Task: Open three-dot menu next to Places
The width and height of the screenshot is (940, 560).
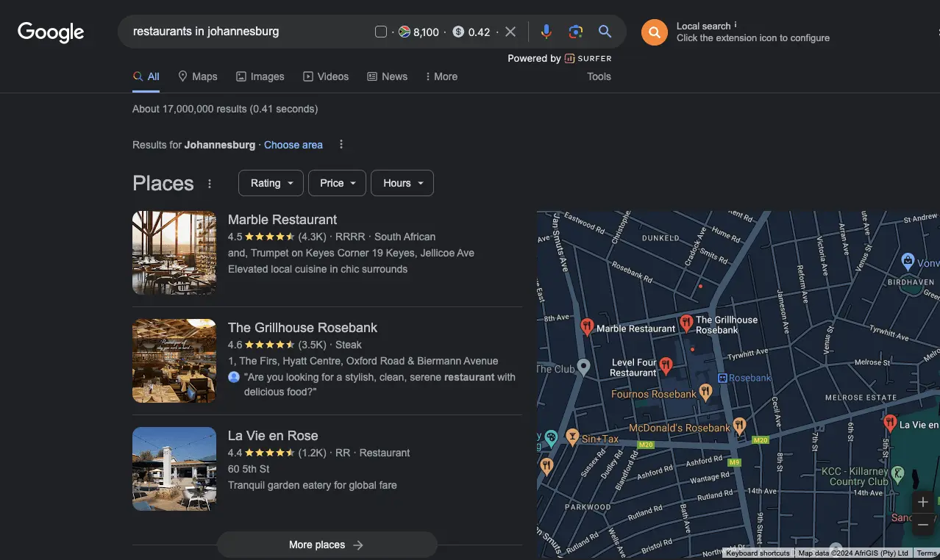Action: tap(210, 184)
